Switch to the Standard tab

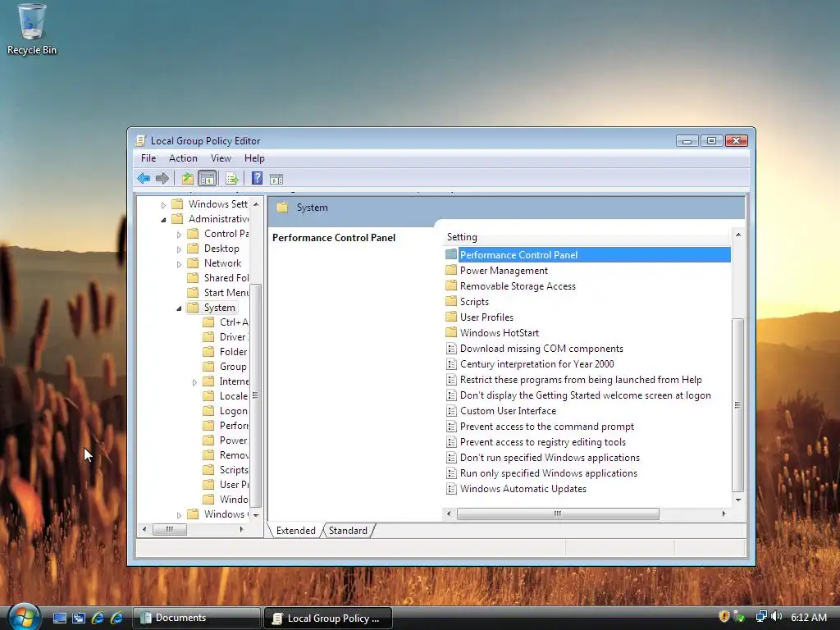348,531
